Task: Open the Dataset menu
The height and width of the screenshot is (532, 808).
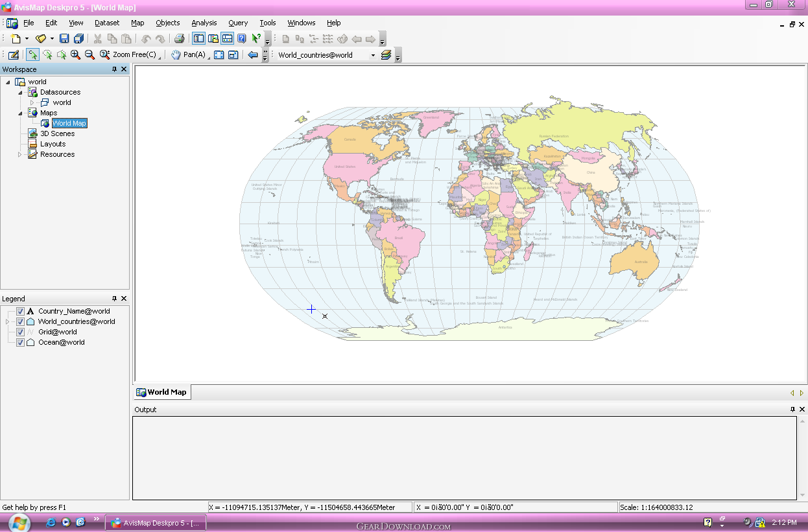Action: click(x=107, y=23)
